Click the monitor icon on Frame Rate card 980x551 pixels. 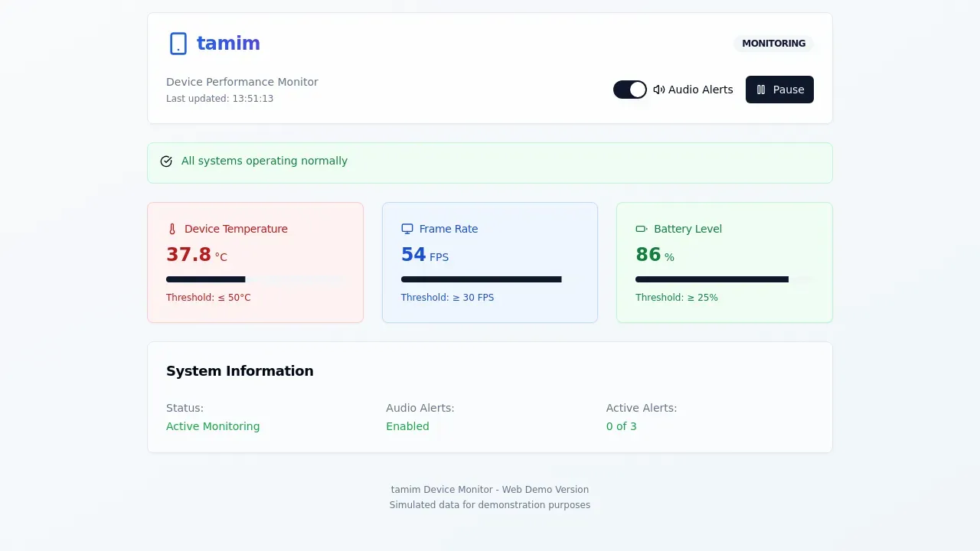tap(406, 229)
